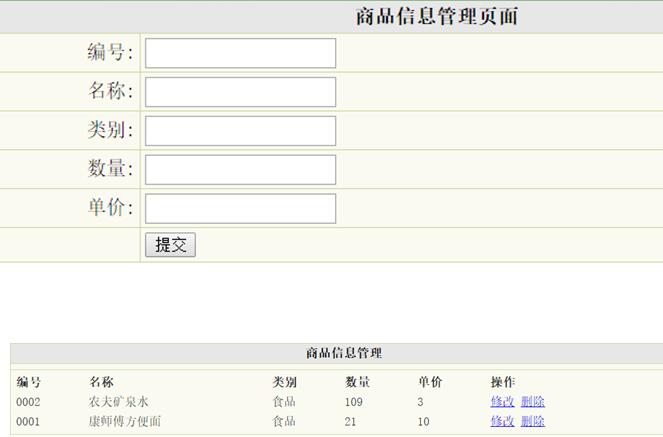Click the 名称: form label

tap(110, 91)
